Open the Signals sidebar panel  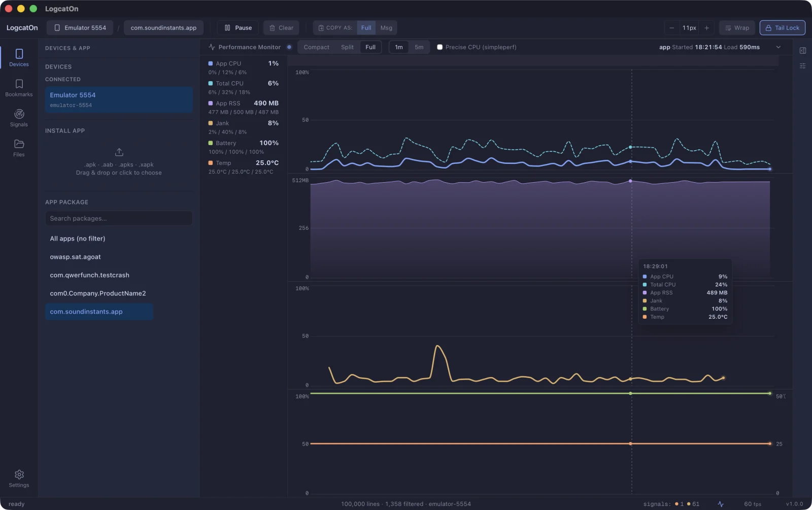(19, 118)
